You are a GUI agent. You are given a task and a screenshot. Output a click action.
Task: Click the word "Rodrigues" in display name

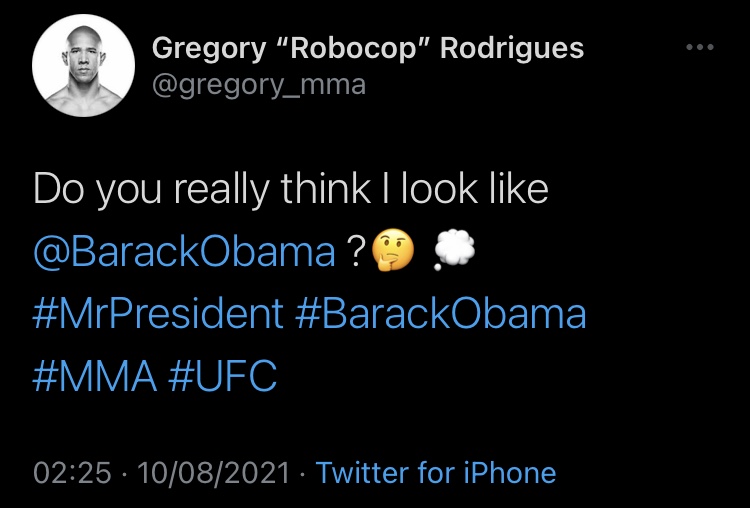point(512,48)
